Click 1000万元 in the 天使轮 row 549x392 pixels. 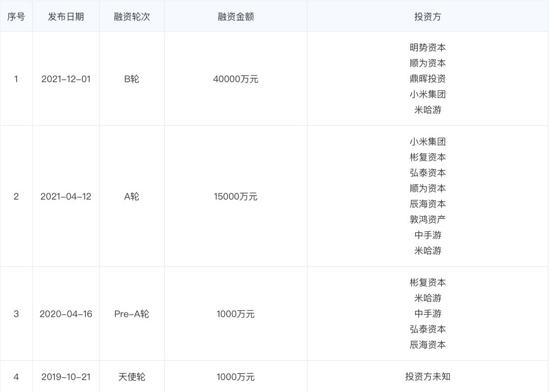(x=236, y=377)
